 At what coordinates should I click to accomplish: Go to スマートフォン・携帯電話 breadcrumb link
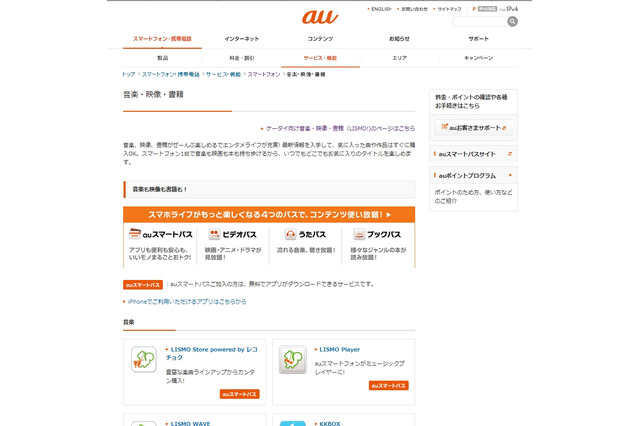(171, 74)
